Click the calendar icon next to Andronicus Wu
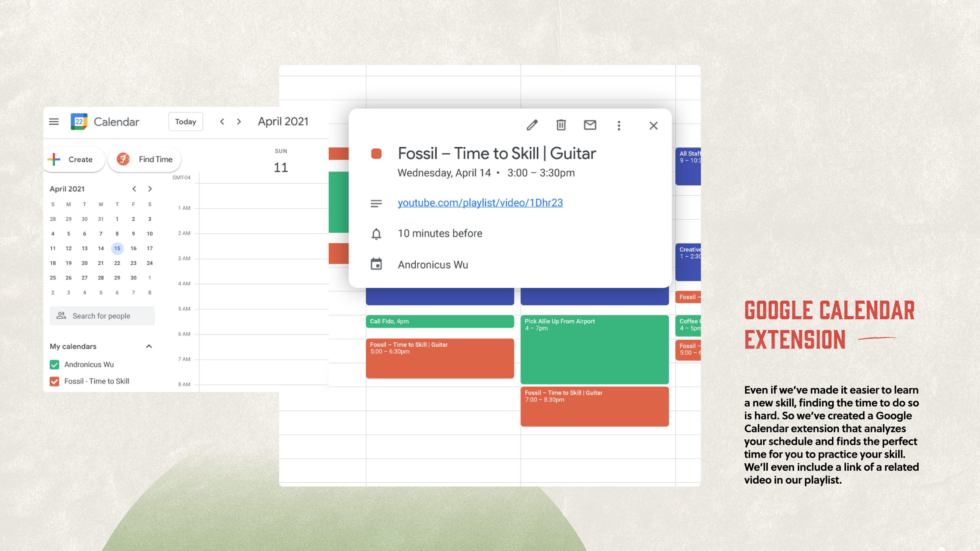980x551 pixels. [376, 264]
